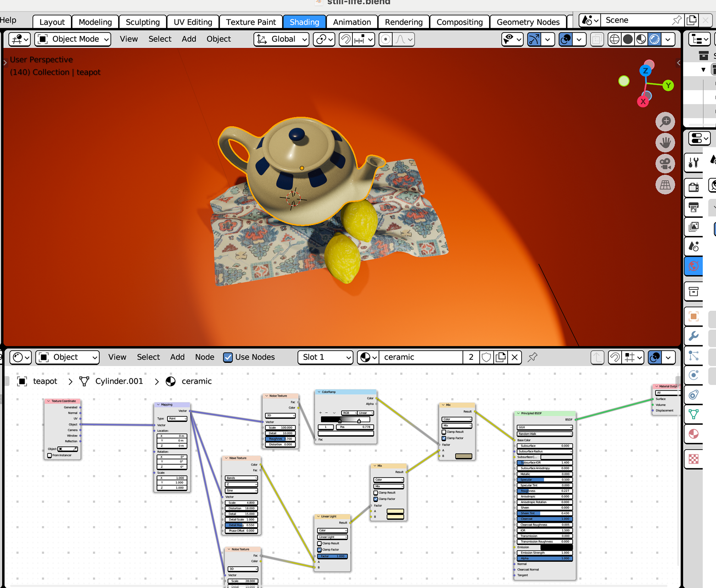The width and height of the screenshot is (716, 588).
Task: Toggle snapping magnet in 3D viewport header
Action: click(x=346, y=39)
